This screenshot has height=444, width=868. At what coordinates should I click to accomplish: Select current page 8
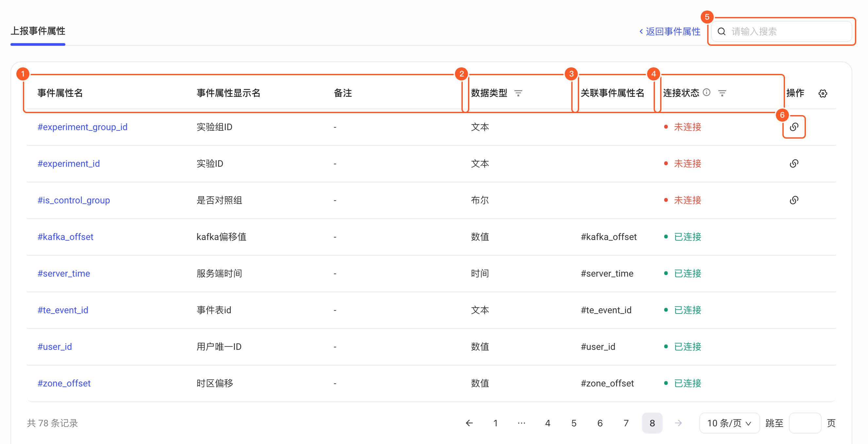(652, 423)
